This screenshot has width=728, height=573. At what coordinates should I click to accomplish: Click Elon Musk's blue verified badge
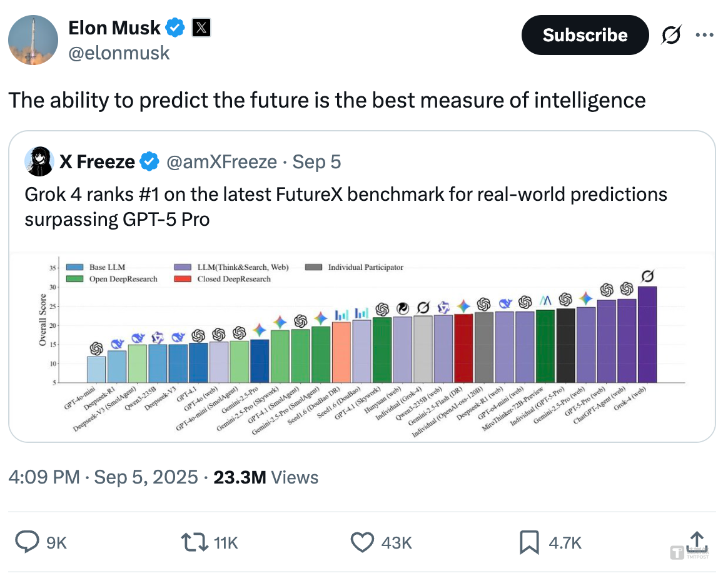(x=175, y=28)
